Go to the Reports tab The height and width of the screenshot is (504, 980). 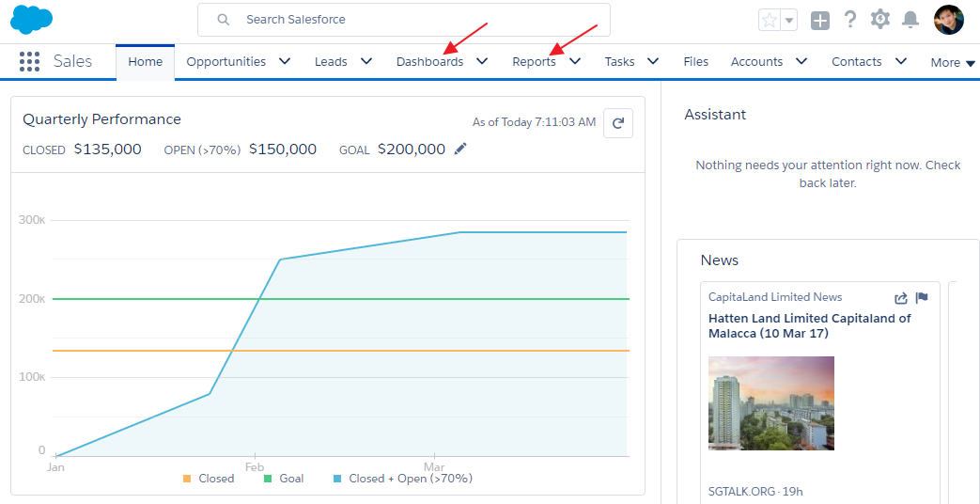pos(534,62)
